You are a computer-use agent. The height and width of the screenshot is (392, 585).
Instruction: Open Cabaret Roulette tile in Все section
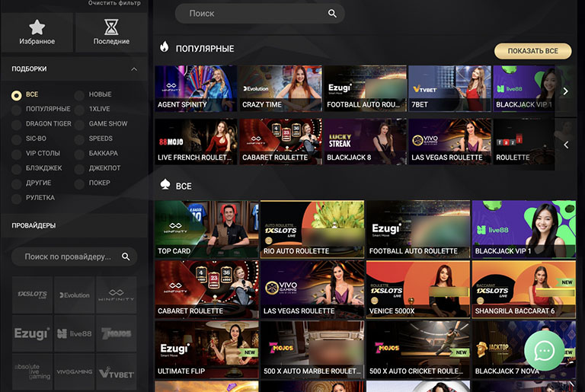(x=206, y=289)
